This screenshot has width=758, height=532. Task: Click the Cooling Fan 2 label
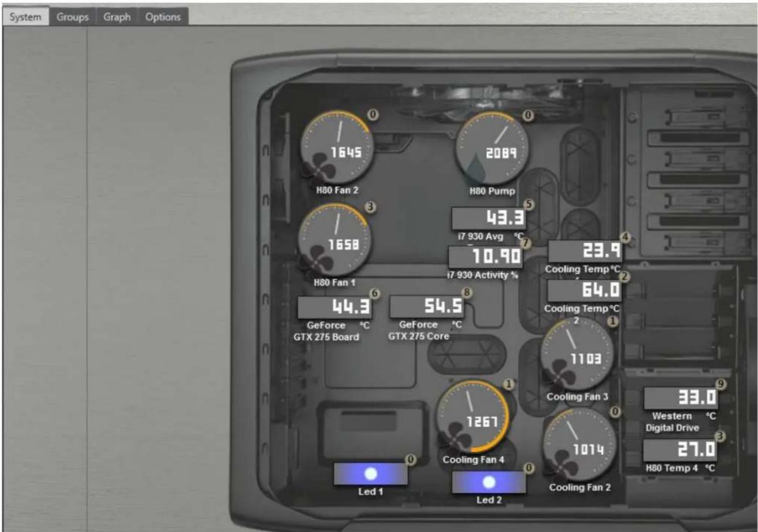point(580,487)
